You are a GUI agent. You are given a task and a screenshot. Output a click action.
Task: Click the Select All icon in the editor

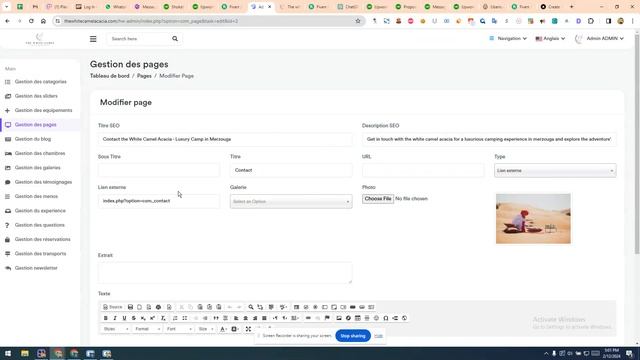click(x=271, y=307)
